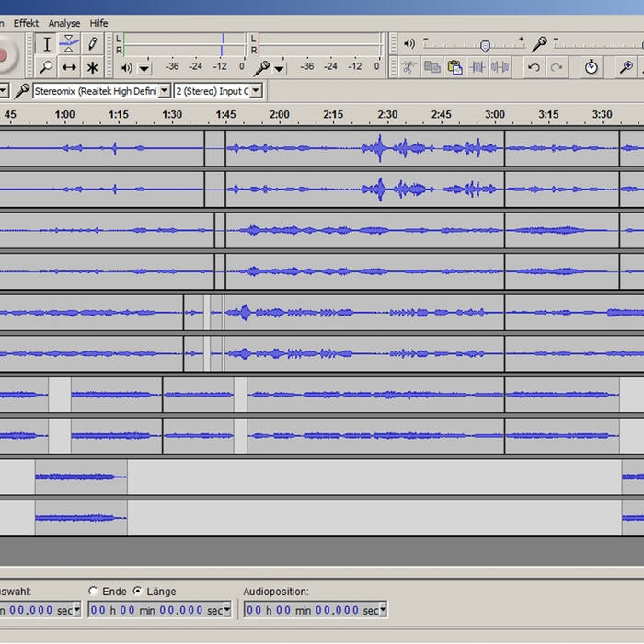This screenshot has height=644, width=644.
Task: Select the Multi-tool asterisk icon
Action: pos(92,67)
